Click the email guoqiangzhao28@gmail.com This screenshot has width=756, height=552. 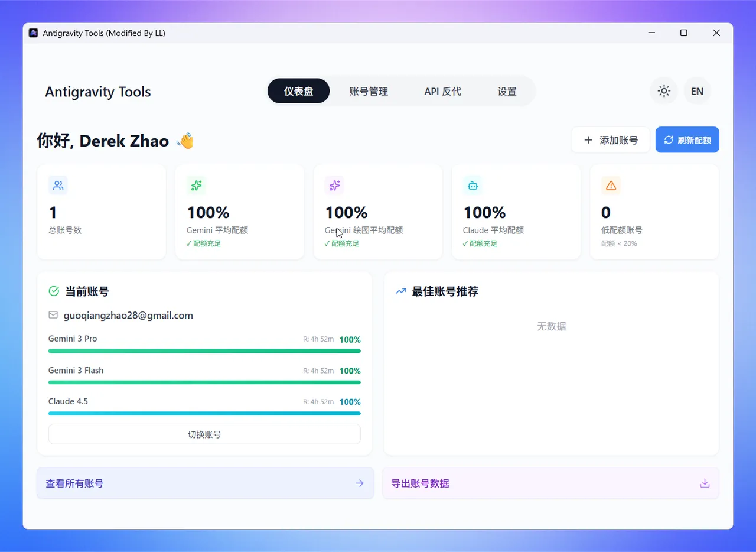point(128,316)
